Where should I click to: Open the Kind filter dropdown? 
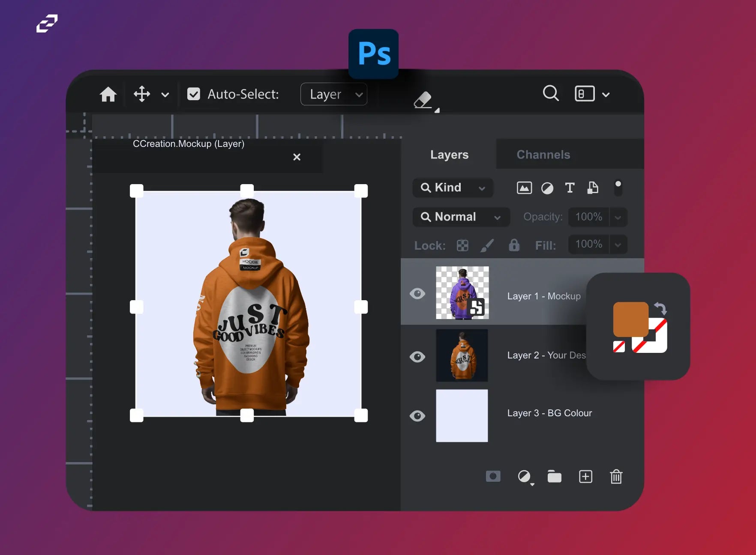(x=453, y=188)
